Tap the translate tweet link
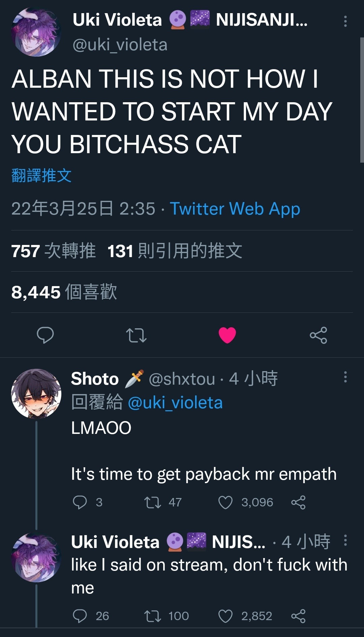Viewport: 364px width, 637px height. (41, 175)
